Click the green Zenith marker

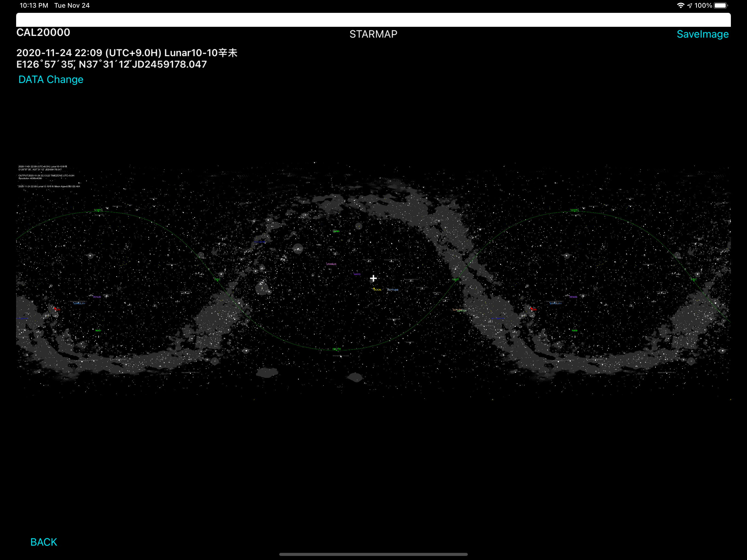click(x=336, y=231)
